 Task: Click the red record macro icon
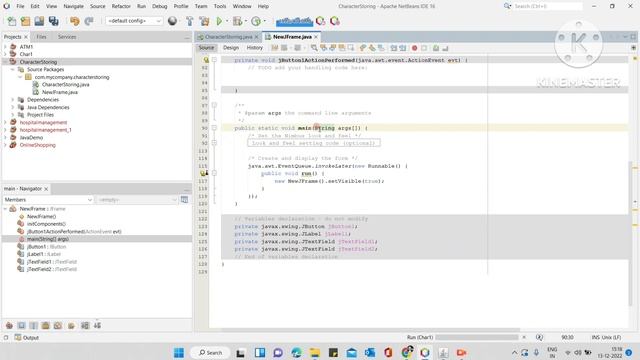[x=414, y=48]
